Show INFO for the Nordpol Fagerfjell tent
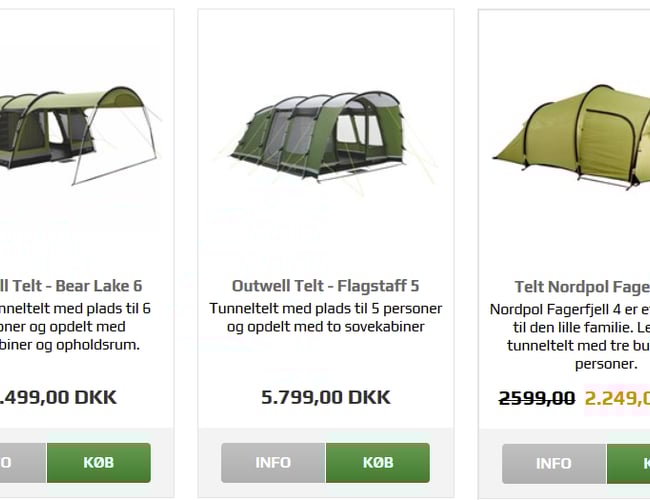Image resolution: width=650 pixels, height=500 pixels. click(553, 464)
